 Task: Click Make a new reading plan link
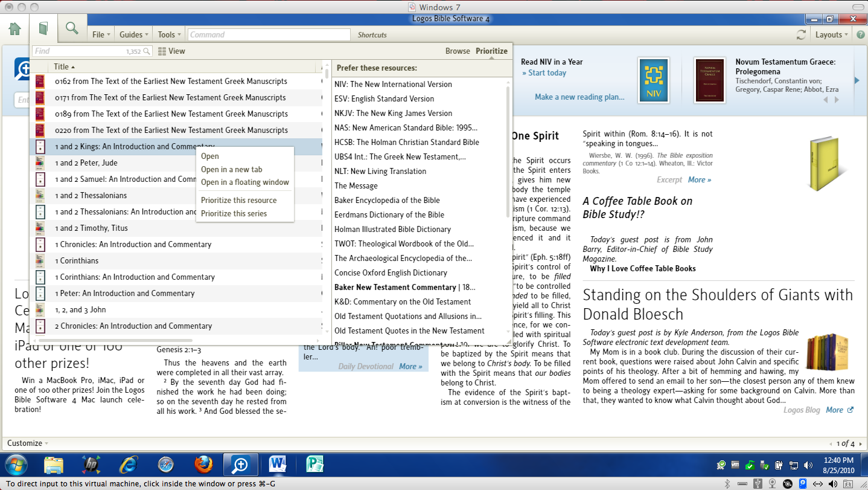click(x=579, y=97)
